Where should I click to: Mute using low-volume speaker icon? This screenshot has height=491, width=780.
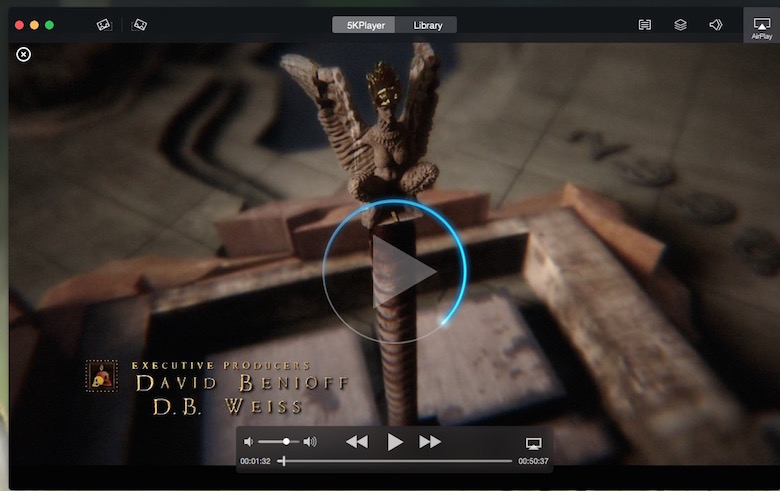pos(248,441)
